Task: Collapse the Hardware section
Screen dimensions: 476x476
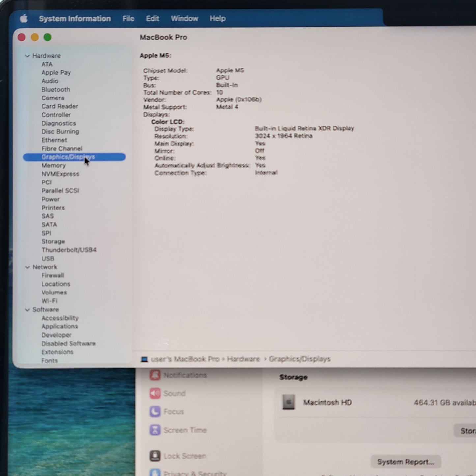Action: [27, 56]
